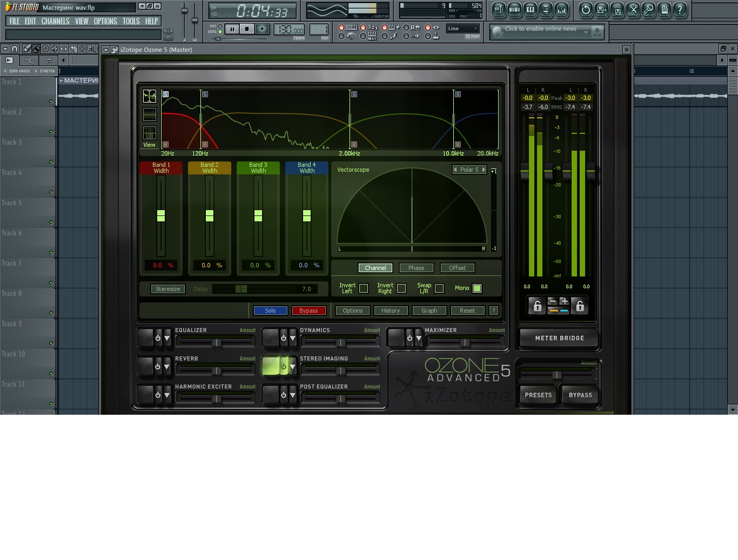Click the Band 1 Width slider handle

[161, 215]
